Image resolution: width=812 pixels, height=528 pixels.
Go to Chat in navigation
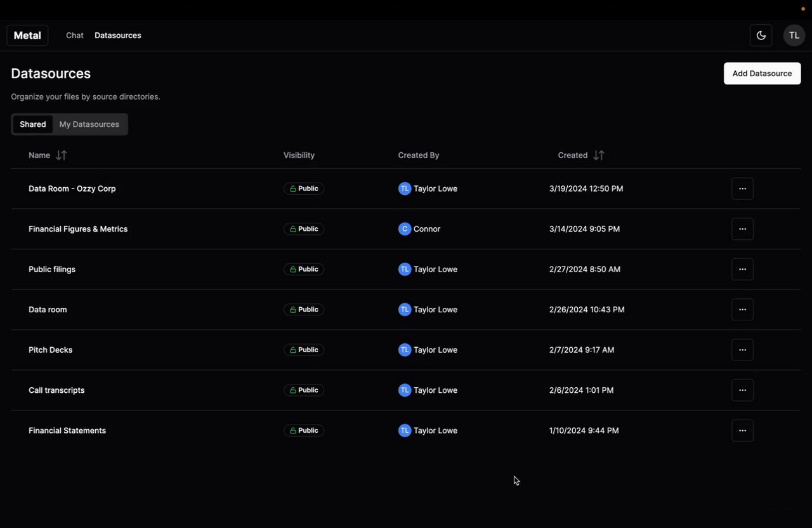(75, 36)
